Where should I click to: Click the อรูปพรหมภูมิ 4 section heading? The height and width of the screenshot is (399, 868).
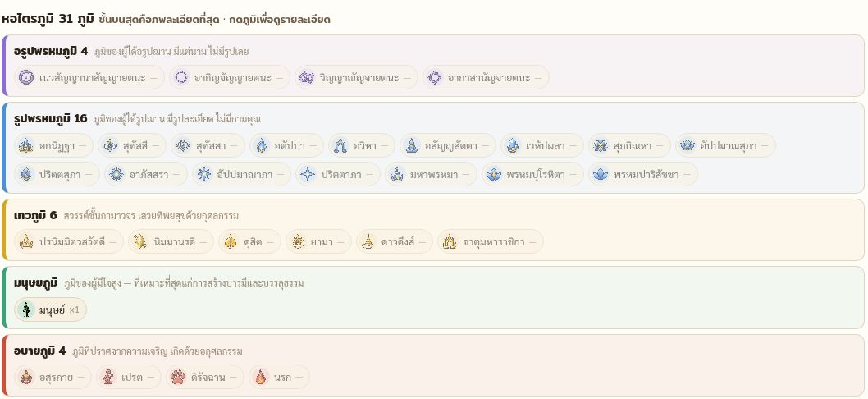(x=51, y=51)
